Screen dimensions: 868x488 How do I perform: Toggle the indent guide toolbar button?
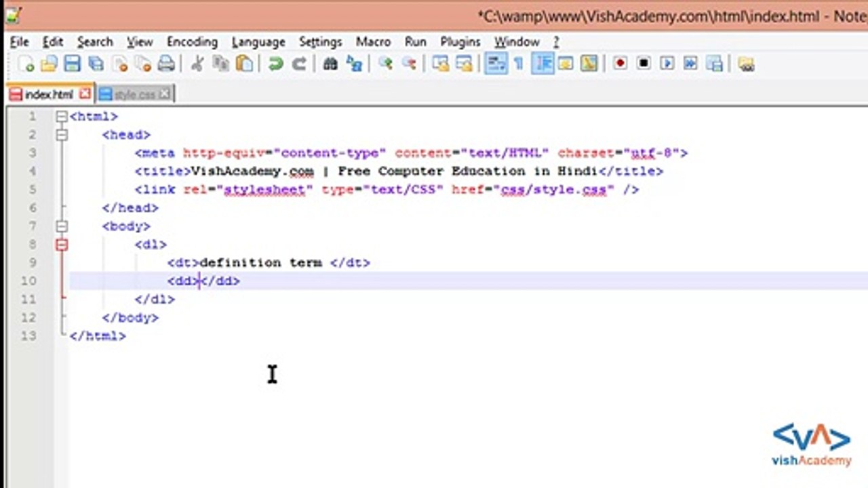coord(542,64)
